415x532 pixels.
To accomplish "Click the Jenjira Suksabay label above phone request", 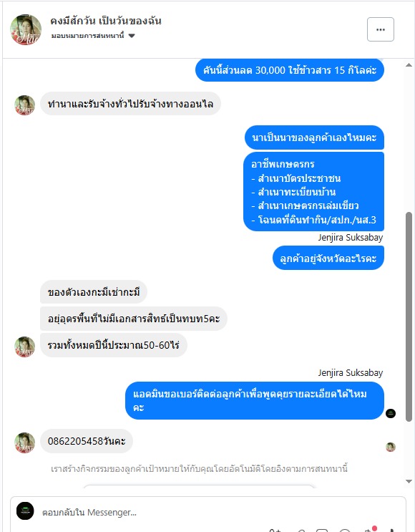I will 350,372.
